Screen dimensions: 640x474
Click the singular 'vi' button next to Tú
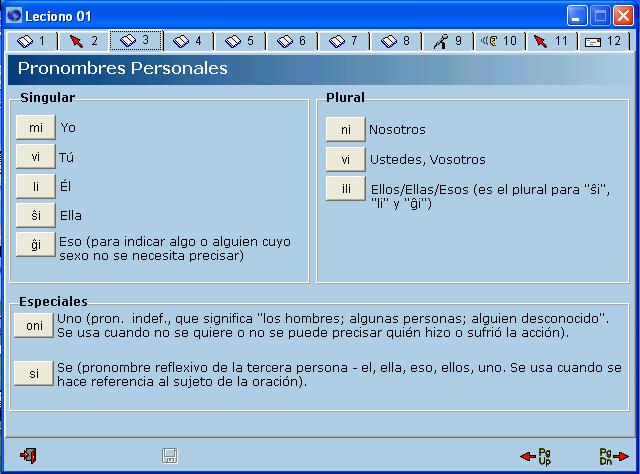click(x=36, y=157)
